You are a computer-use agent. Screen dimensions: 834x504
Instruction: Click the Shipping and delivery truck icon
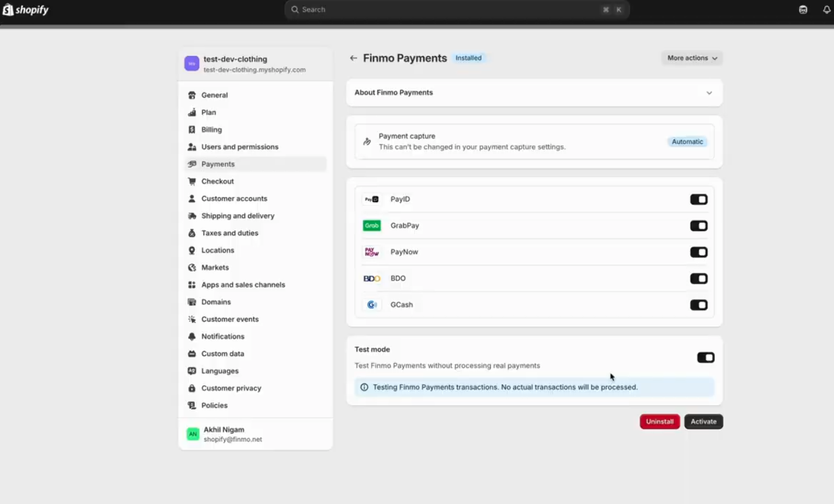click(192, 216)
